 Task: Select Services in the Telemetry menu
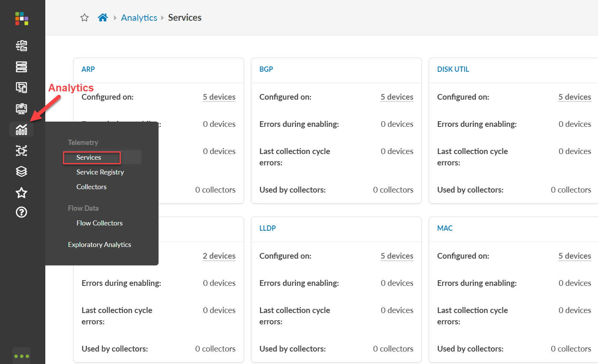coord(89,157)
